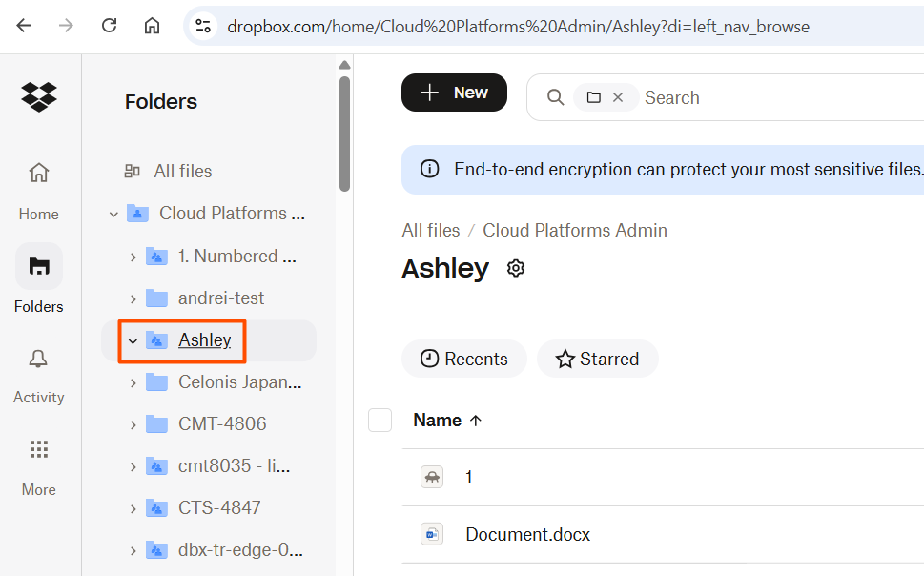The height and width of the screenshot is (576, 924).
Task: Open Dropbox logo in sidebar
Action: point(39,96)
